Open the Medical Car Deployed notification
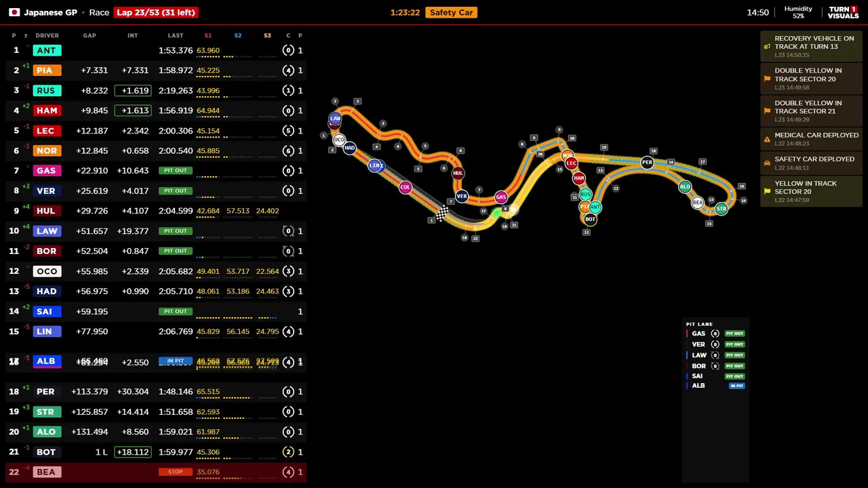The height and width of the screenshot is (488, 868). coord(811,140)
